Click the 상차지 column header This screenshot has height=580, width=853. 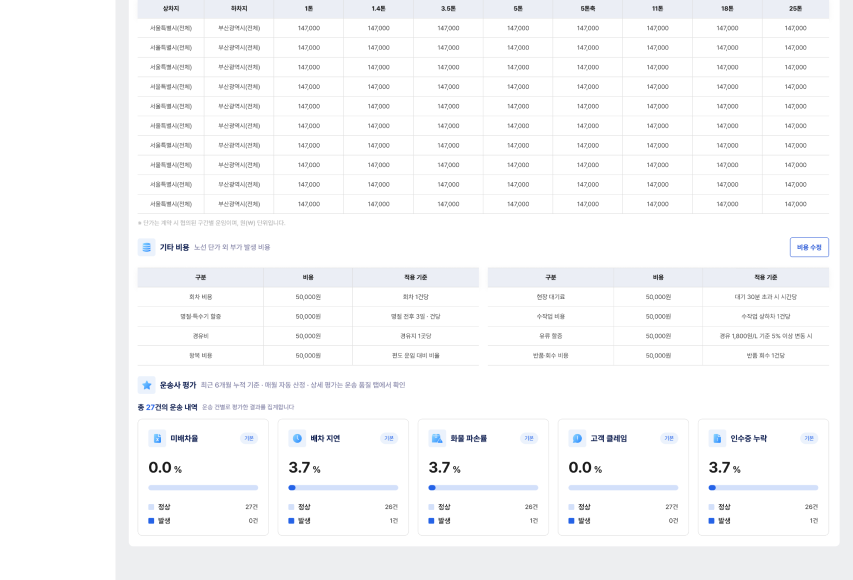(171, 9)
